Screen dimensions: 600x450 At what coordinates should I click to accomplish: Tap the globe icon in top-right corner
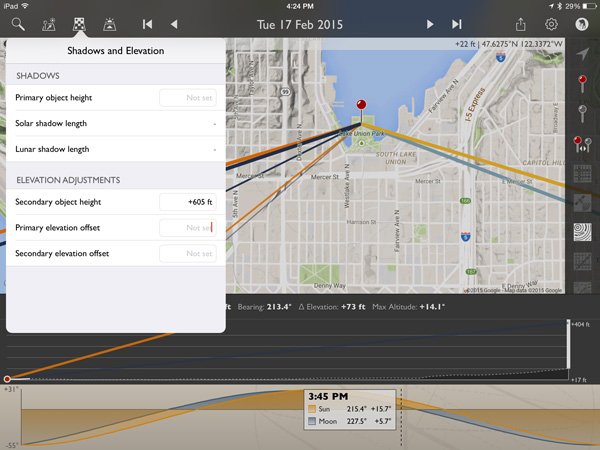tap(582, 23)
